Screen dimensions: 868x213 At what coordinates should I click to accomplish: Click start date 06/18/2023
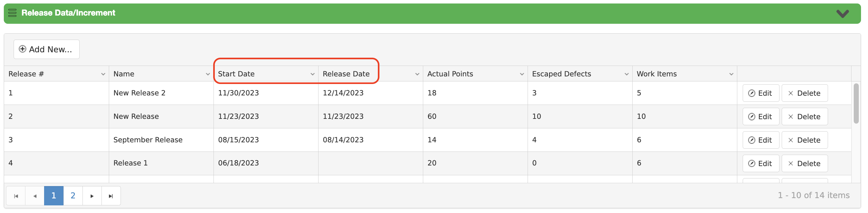238,163
